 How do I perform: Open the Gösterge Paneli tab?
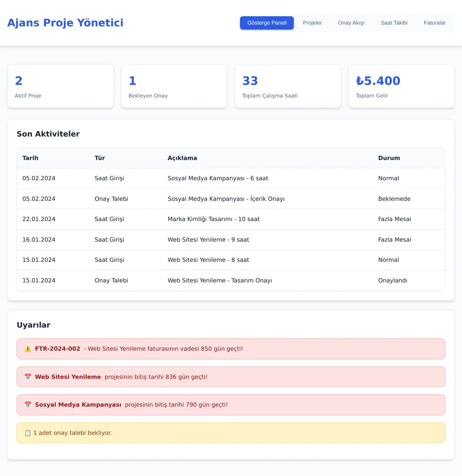(x=267, y=23)
